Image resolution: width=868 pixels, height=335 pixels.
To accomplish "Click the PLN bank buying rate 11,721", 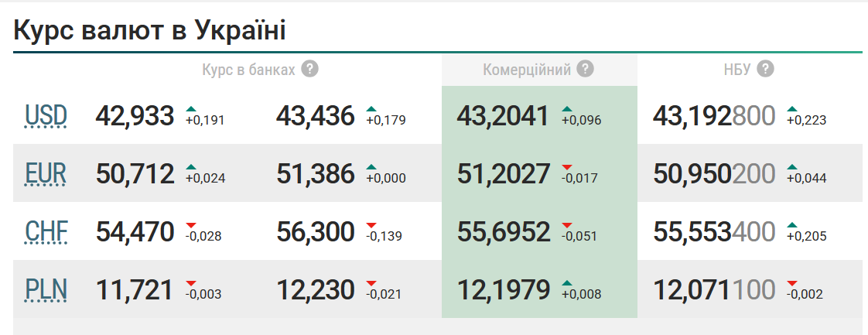I will point(135,290).
